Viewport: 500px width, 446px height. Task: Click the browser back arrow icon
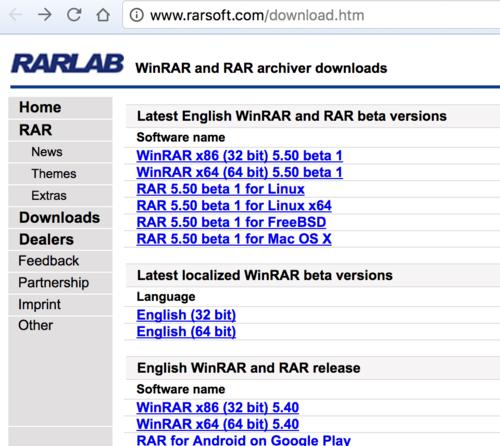(15, 15)
